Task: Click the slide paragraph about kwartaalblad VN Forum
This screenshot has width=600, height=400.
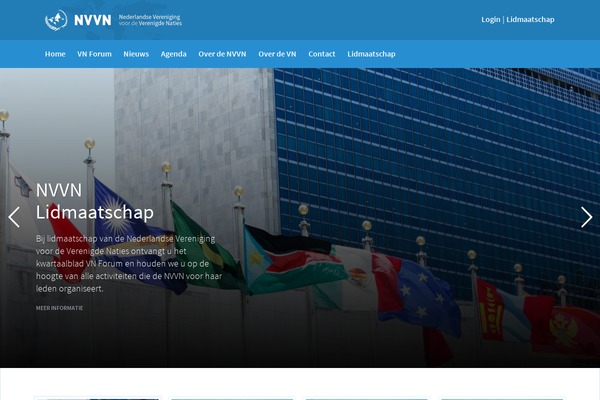Action: point(129,263)
